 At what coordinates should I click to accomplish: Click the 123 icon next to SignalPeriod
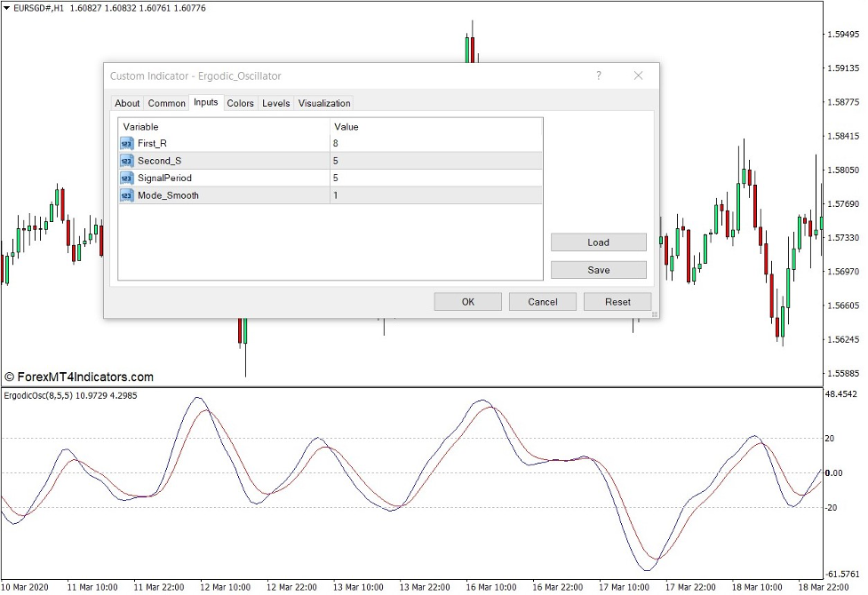(x=125, y=178)
